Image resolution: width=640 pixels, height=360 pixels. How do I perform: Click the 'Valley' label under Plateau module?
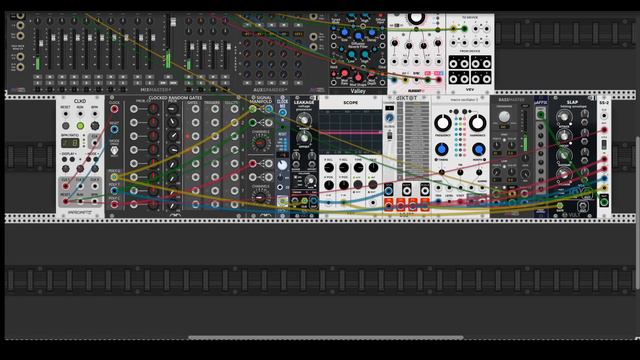tap(358, 91)
